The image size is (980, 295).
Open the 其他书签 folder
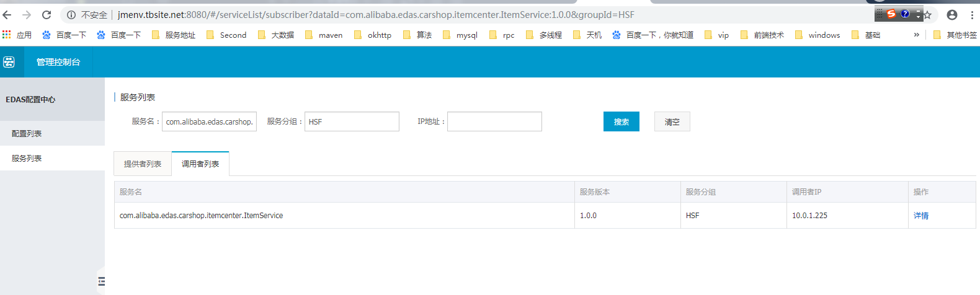pyautogui.click(x=955, y=35)
